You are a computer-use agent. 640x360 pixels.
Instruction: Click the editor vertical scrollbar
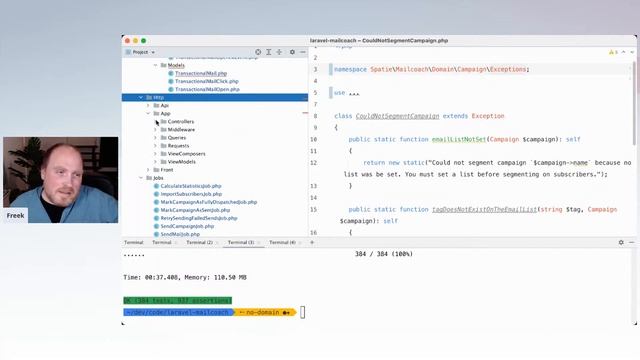tap(634, 103)
